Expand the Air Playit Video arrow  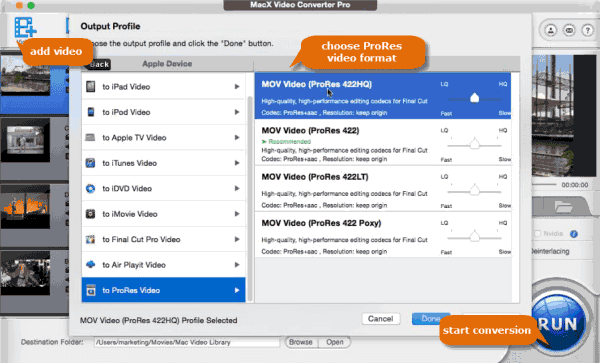[237, 265]
